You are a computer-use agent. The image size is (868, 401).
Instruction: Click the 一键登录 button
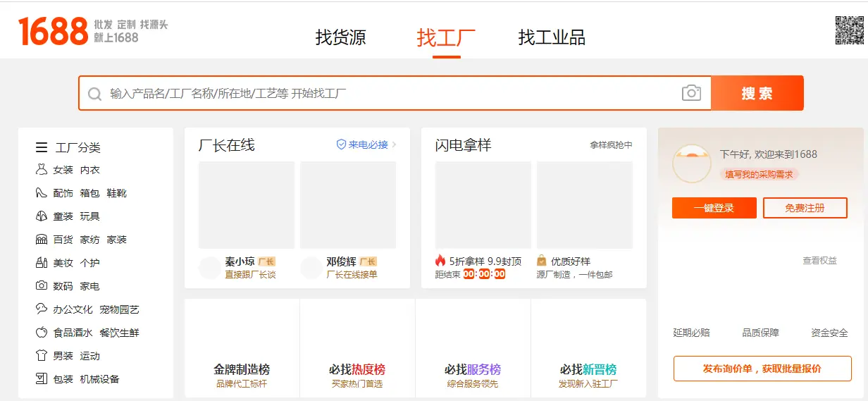[714, 208]
